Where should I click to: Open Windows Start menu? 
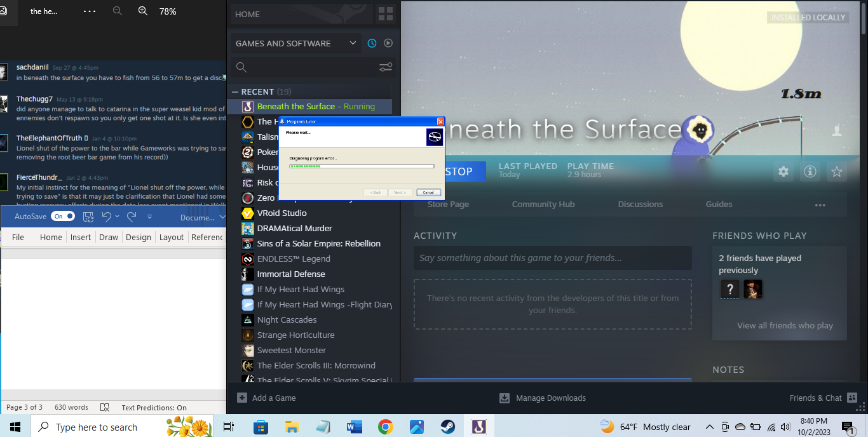coord(15,427)
